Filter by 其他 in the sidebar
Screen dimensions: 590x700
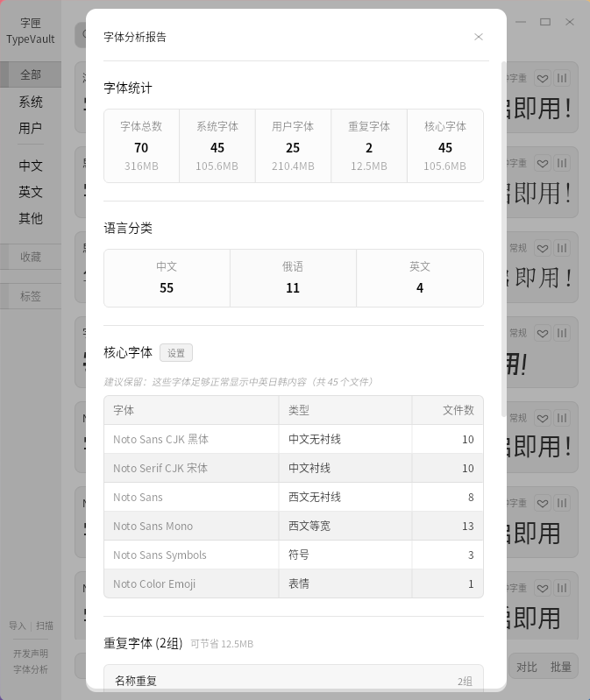point(31,218)
